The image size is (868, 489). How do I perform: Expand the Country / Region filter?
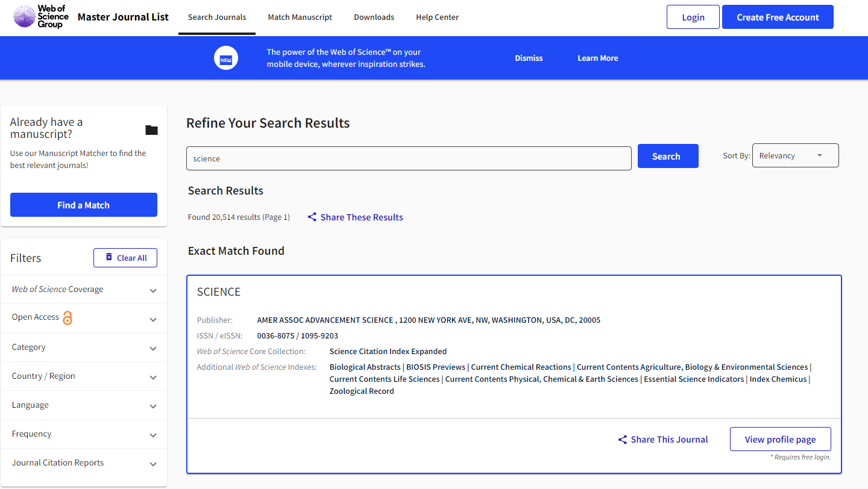pos(84,376)
